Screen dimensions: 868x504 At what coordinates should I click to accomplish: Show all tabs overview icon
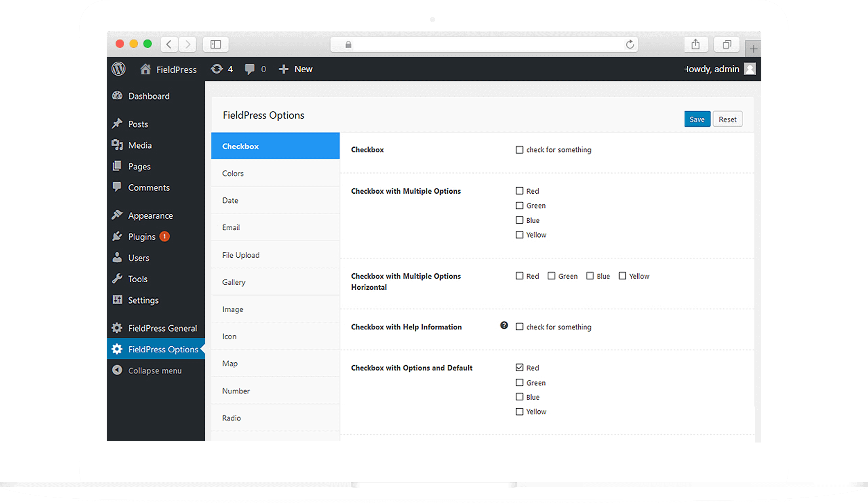pyautogui.click(x=727, y=44)
